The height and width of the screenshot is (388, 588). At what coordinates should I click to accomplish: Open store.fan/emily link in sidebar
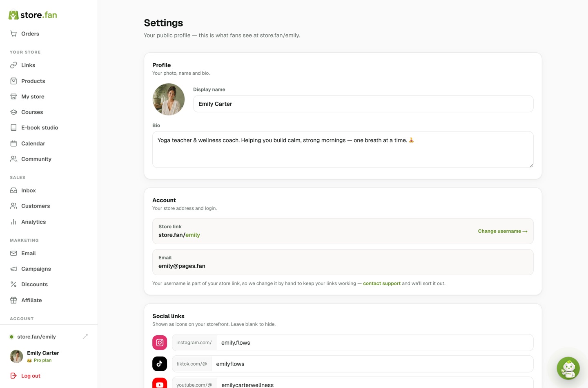click(x=36, y=337)
